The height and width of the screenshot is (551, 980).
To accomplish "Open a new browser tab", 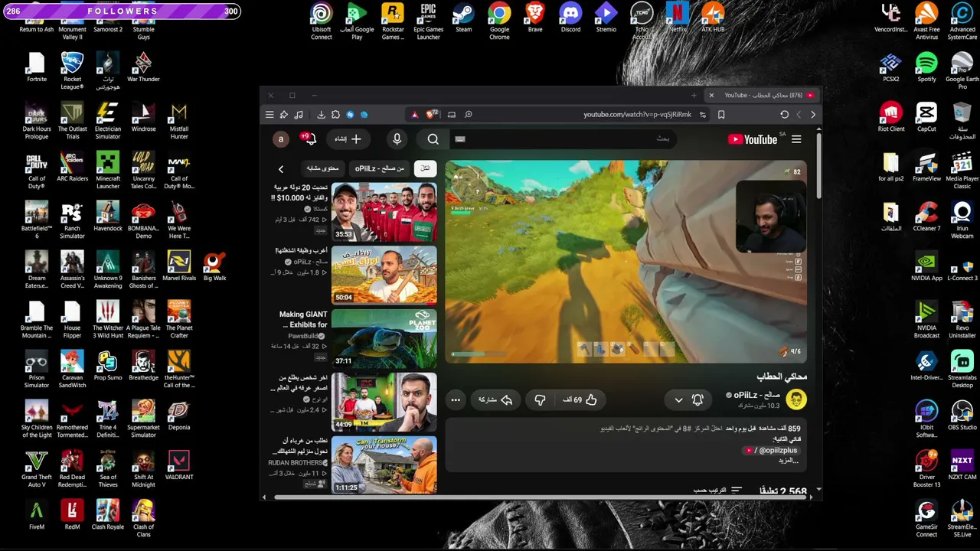I will click(694, 96).
